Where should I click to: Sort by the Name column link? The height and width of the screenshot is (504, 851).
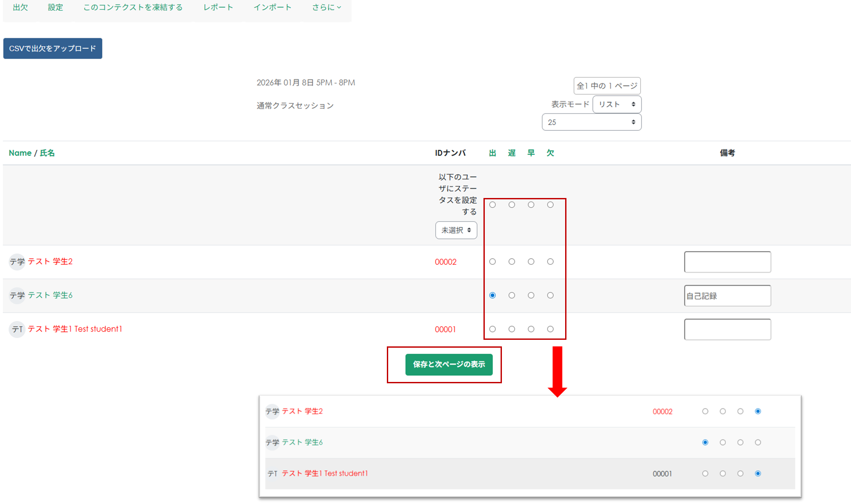[20, 153]
